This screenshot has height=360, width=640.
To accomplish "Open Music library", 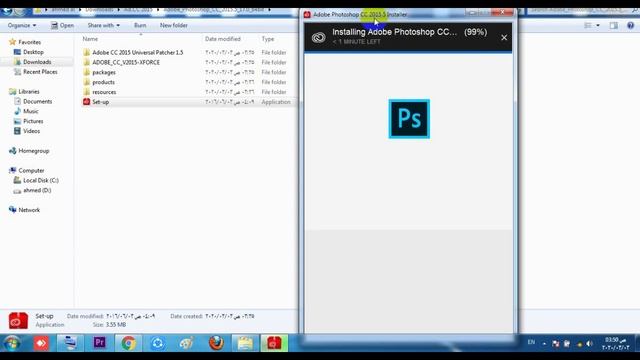I will click(x=31, y=111).
